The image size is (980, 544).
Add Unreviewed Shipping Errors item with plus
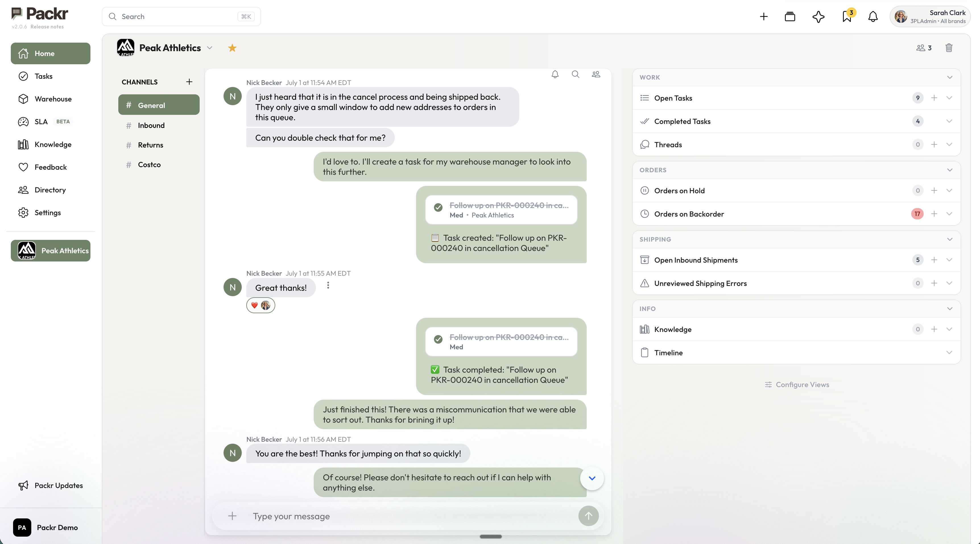934,283
